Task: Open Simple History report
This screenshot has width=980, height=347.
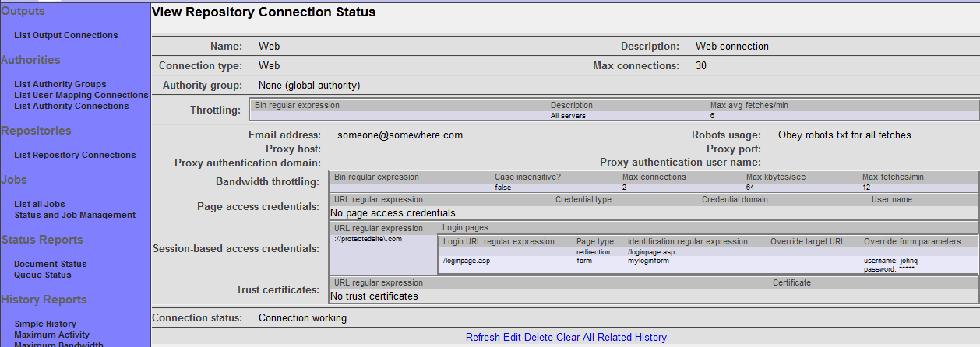Action: click(45, 324)
